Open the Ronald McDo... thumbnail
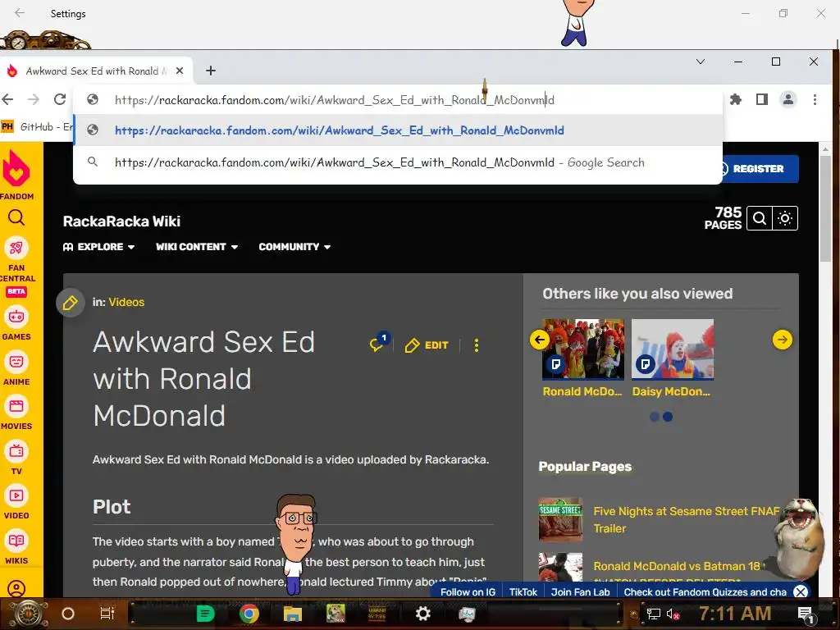The image size is (840, 630). pyautogui.click(x=583, y=349)
